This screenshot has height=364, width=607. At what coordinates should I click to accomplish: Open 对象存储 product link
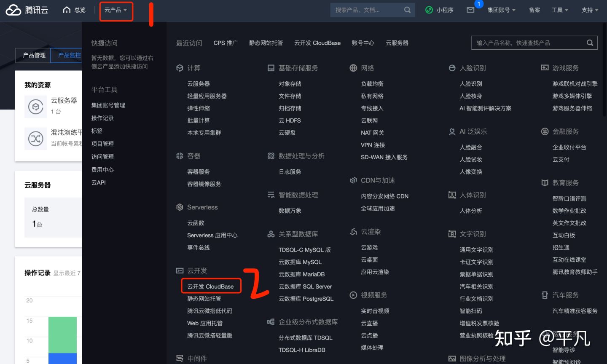pyautogui.click(x=290, y=84)
